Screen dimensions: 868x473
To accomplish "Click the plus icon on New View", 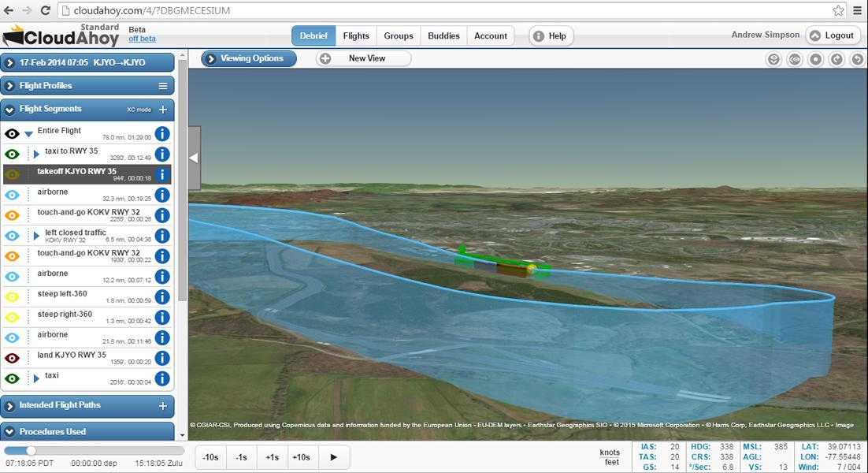I will (325, 58).
